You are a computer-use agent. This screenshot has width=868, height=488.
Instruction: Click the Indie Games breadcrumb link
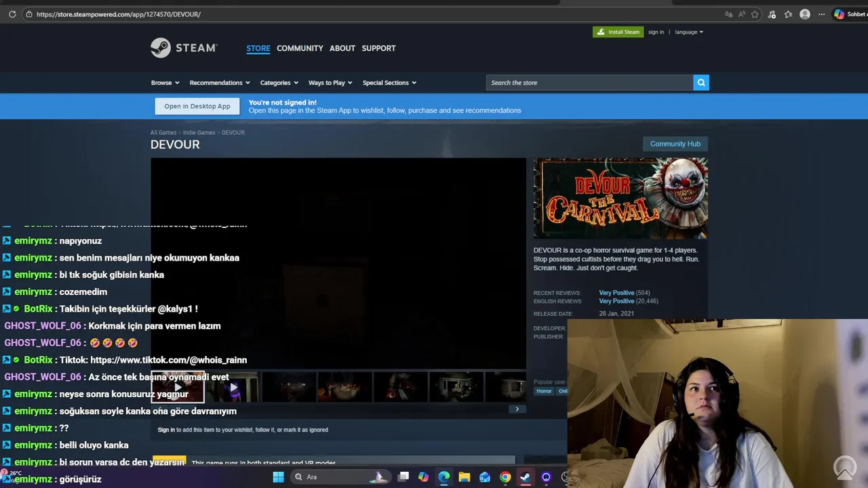click(x=199, y=133)
